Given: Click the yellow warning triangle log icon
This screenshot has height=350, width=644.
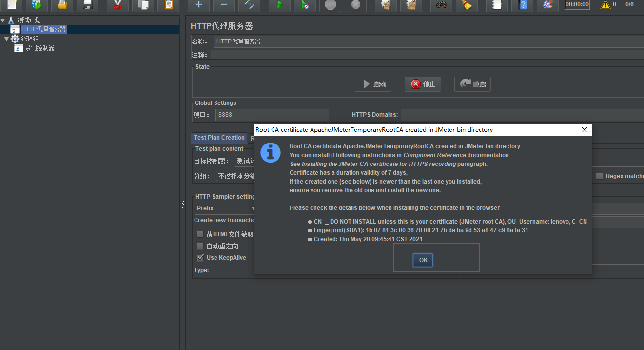Looking at the screenshot, I should [x=605, y=5].
